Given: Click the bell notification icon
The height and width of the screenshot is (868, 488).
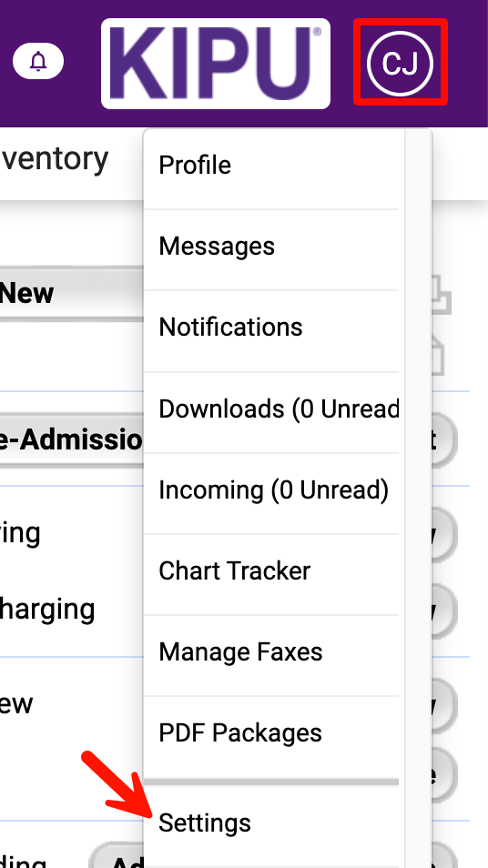Looking at the screenshot, I should coord(38,61).
